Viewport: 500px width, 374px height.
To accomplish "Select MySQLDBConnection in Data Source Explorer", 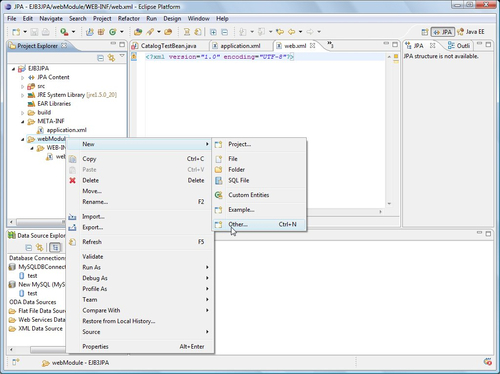I will point(42,267).
